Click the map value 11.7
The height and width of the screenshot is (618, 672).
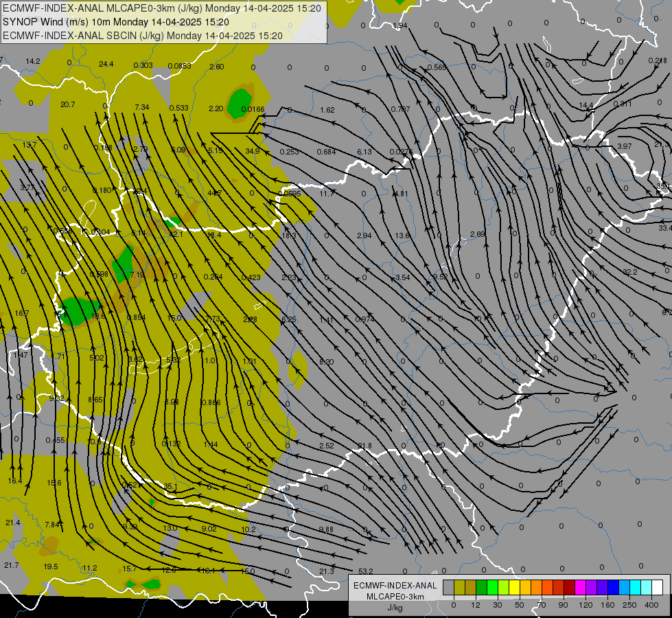[327, 194]
